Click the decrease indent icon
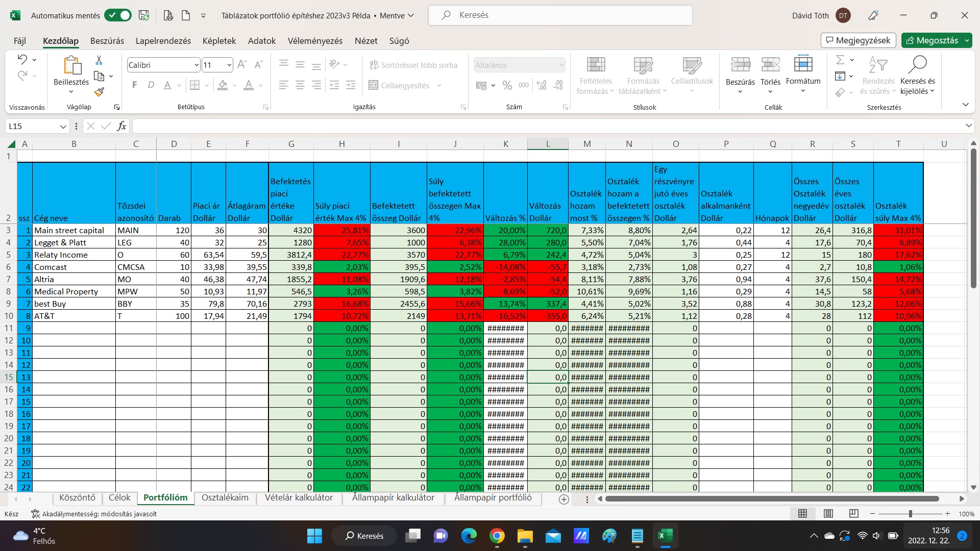 [x=334, y=85]
